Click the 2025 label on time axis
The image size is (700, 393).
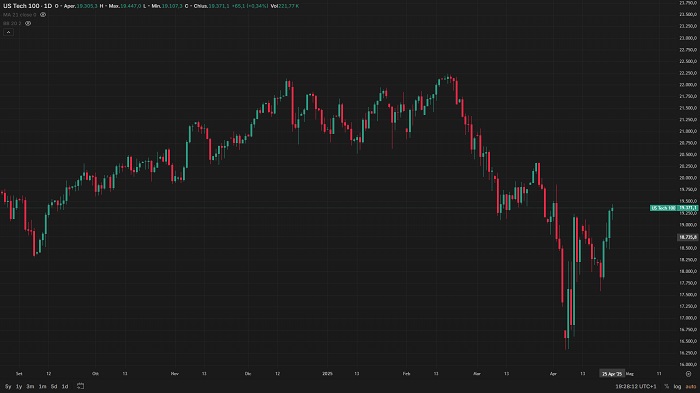pyautogui.click(x=327, y=374)
